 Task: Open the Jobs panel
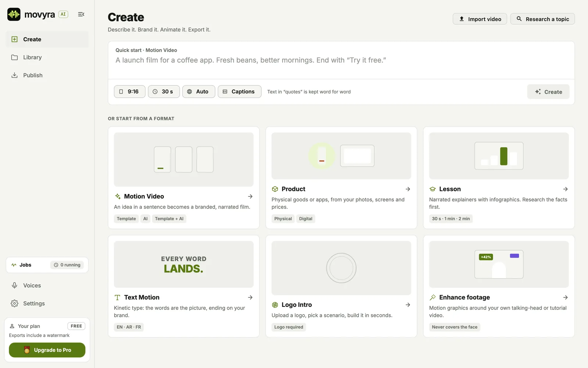coord(47,265)
